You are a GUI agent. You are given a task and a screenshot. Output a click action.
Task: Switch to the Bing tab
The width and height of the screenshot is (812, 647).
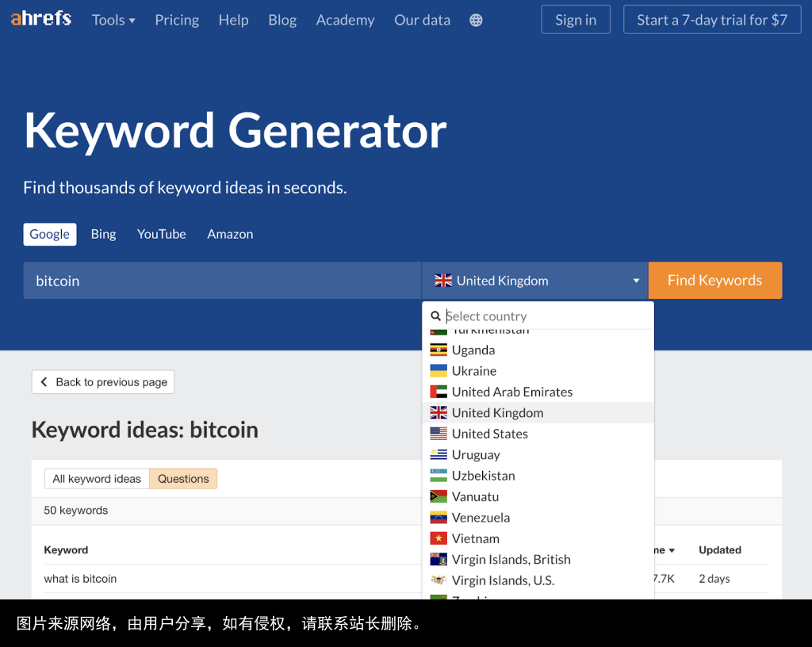pos(103,234)
